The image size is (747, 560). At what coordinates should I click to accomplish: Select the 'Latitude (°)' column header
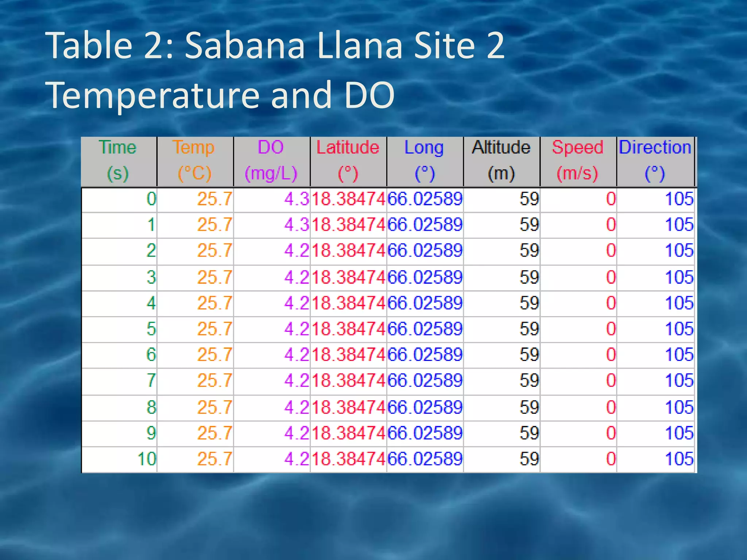(349, 162)
